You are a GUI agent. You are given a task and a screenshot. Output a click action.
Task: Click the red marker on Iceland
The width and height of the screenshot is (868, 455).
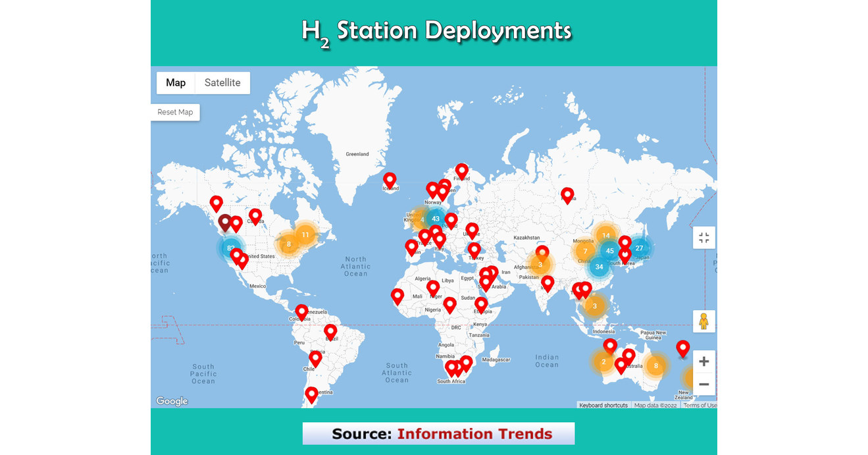point(389,179)
